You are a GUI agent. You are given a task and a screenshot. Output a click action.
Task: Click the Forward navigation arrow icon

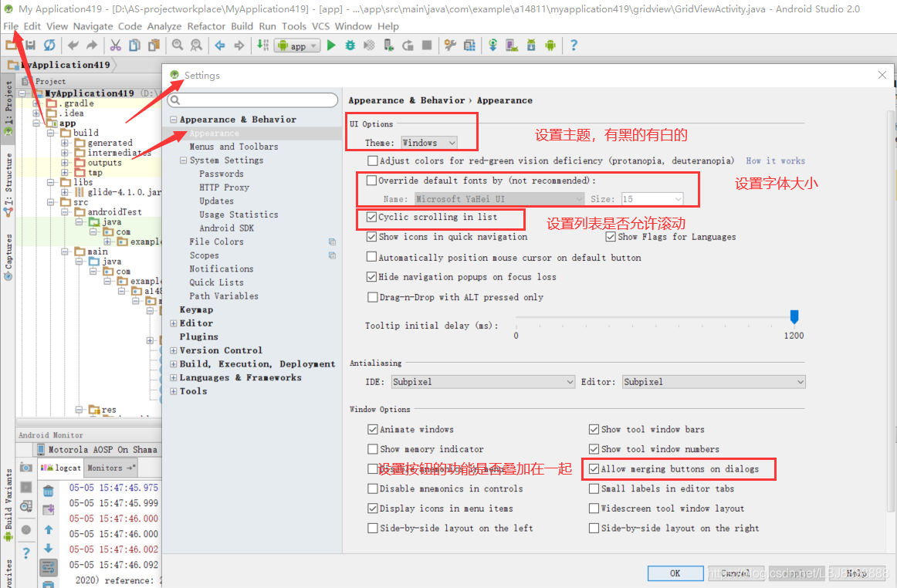pos(239,46)
